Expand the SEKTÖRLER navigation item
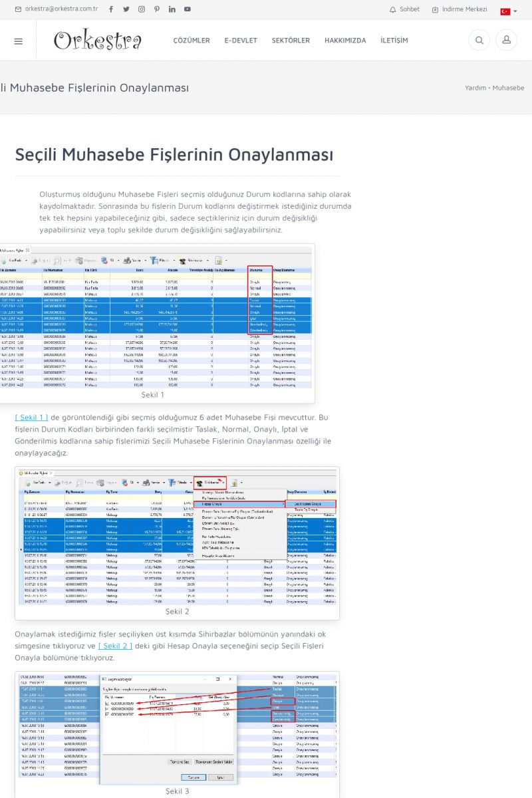532x798 pixels. (x=291, y=41)
